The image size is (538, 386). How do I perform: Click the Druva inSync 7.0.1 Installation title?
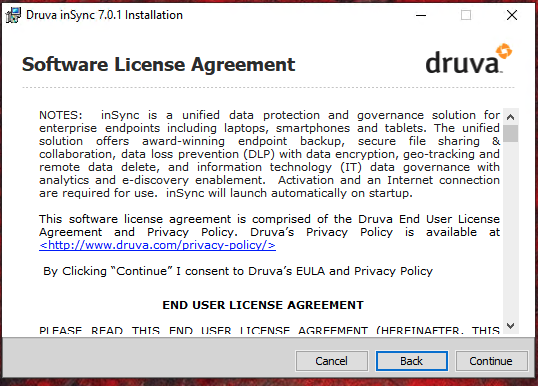click(x=104, y=15)
